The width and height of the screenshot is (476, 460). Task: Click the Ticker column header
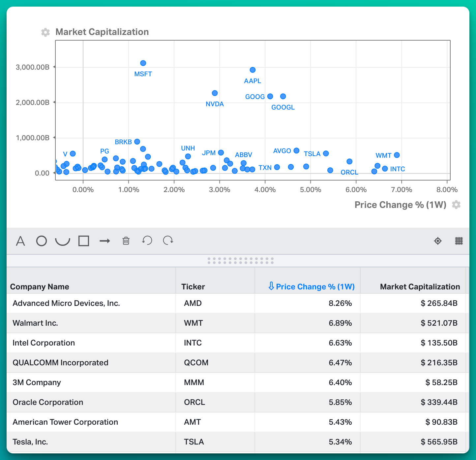[193, 286]
